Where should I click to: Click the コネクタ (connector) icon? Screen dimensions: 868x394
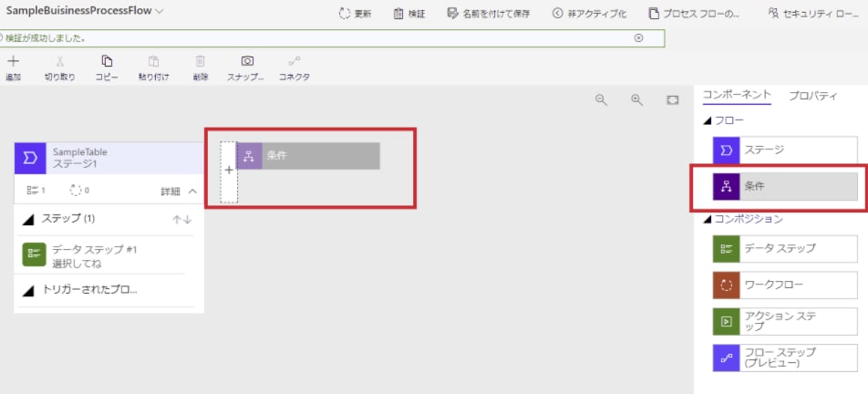(294, 61)
